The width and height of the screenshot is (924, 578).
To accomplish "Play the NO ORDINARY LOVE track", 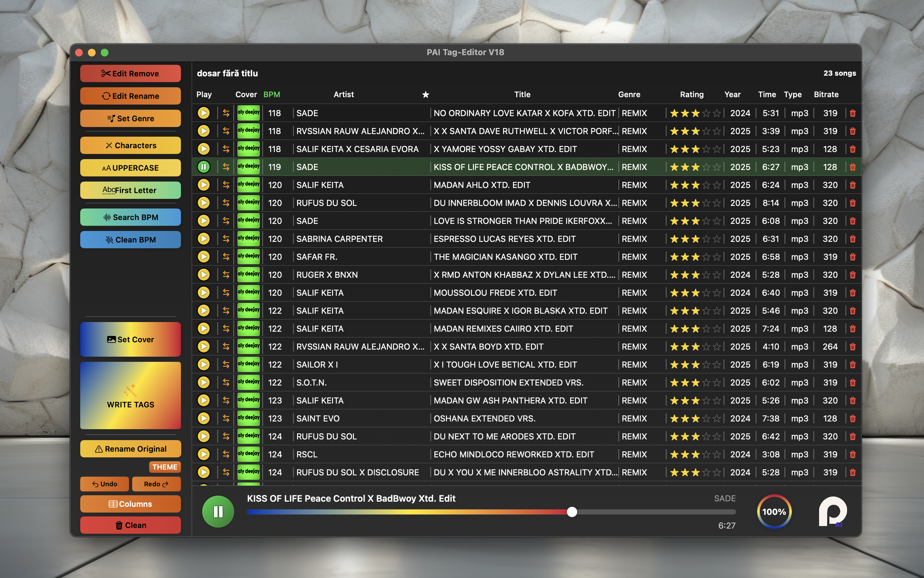I will click(203, 113).
